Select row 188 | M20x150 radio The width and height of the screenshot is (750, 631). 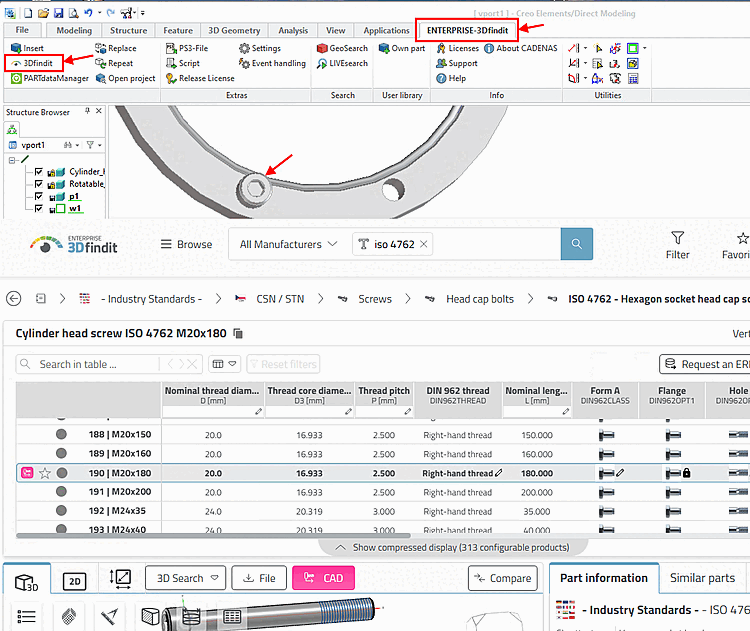click(61, 434)
